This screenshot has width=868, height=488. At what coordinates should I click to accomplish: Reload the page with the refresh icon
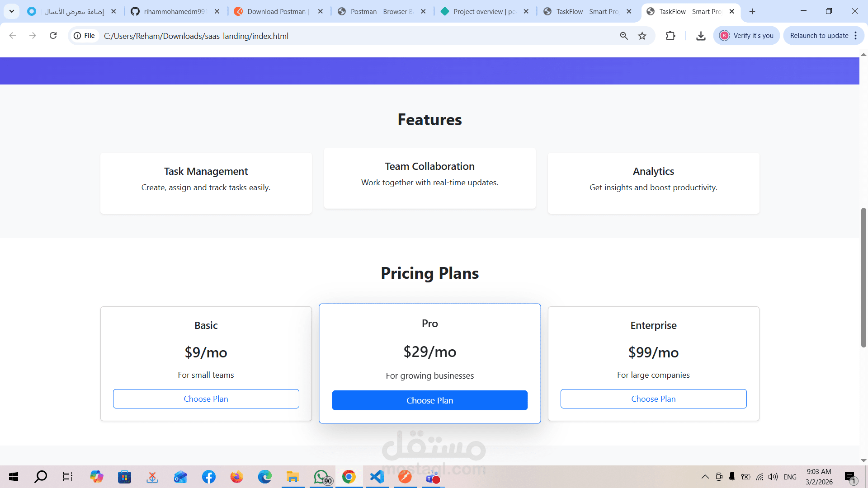coord(53,36)
